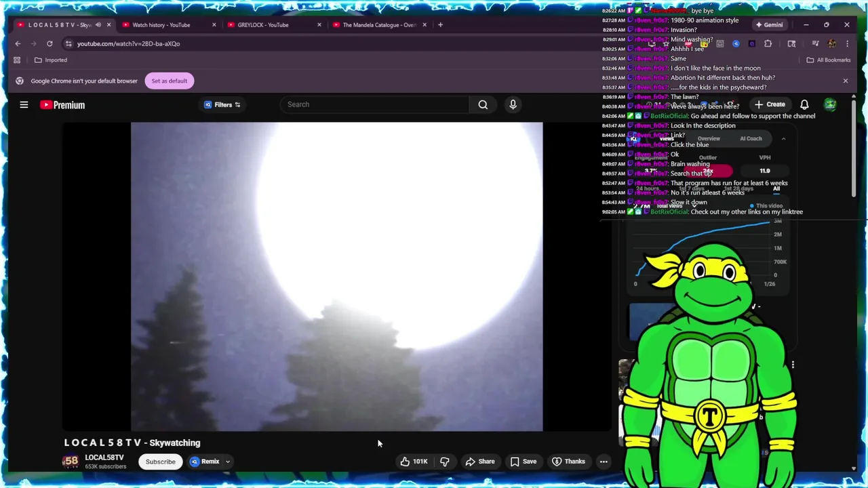
Task: Open LOCAL58TV channel name link
Action: (x=104, y=457)
